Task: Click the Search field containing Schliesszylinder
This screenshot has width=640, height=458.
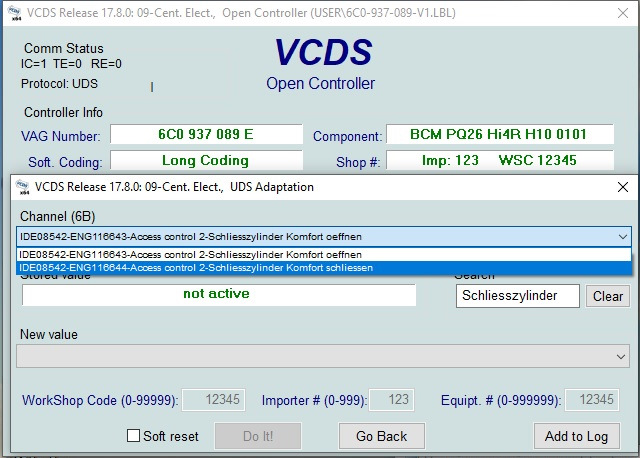Action: point(518,296)
